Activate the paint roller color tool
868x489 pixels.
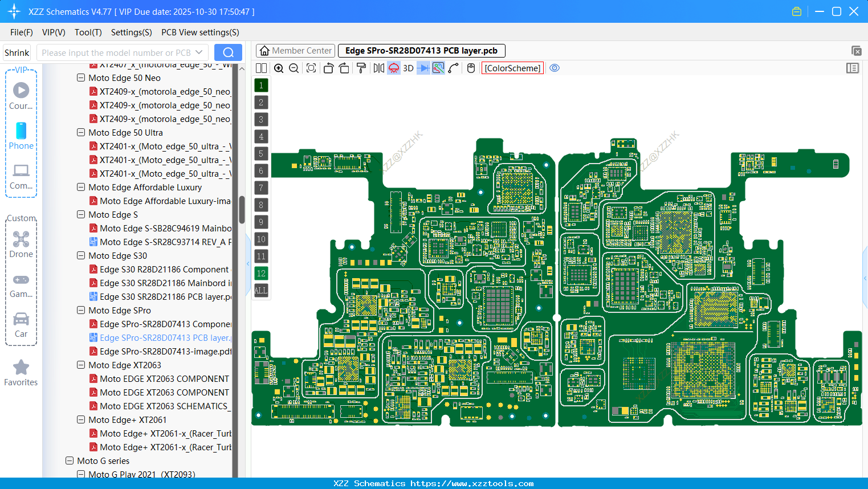tap(361, 68)
